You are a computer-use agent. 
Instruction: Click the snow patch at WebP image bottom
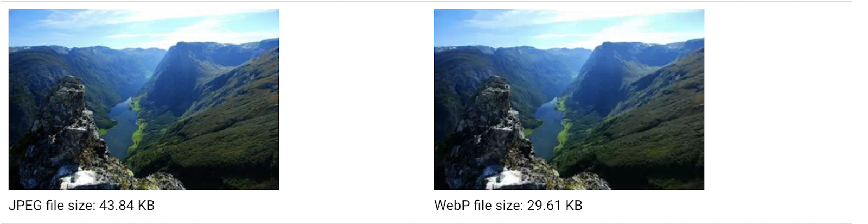click(x=507, y=178)
